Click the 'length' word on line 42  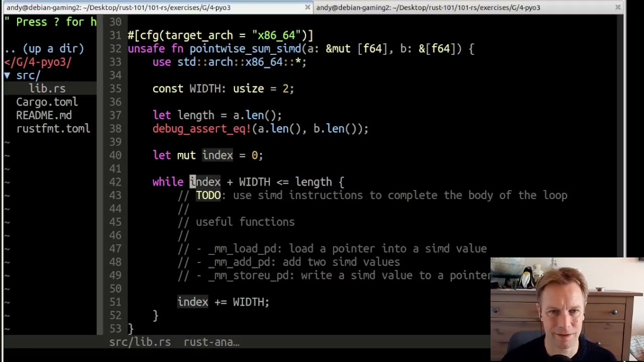tap(313, 182)
